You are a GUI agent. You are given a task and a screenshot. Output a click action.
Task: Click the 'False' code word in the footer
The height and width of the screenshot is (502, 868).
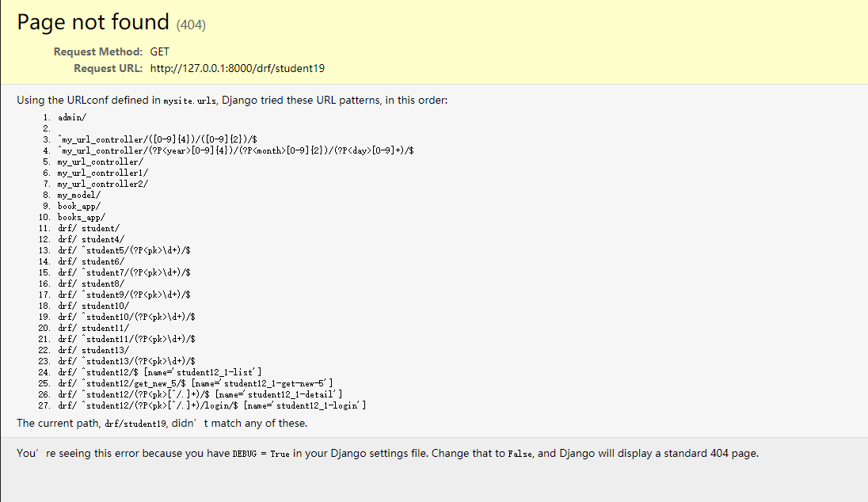coord(520,454)
